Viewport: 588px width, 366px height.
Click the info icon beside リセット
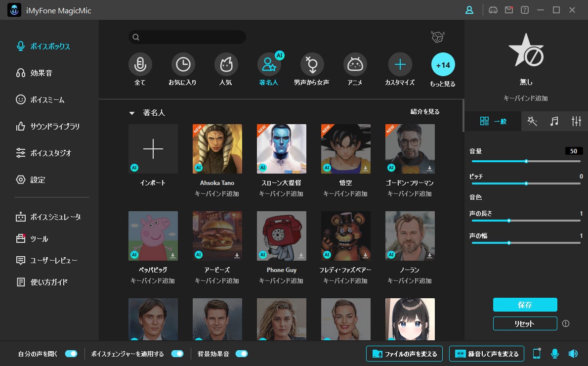point(565,323)
